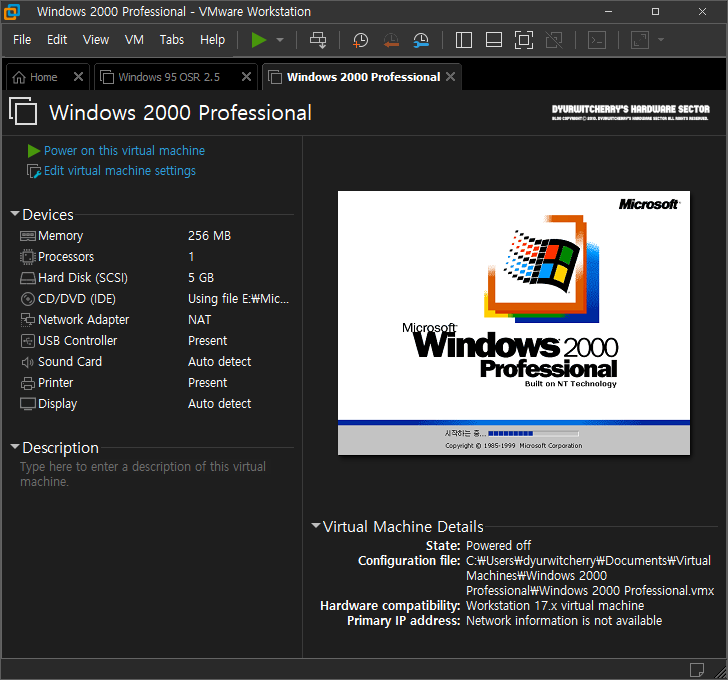Switch to the Windows 95 OSR 2.5 tab
This screenshot has width=728, height=680.
[169, 77]
